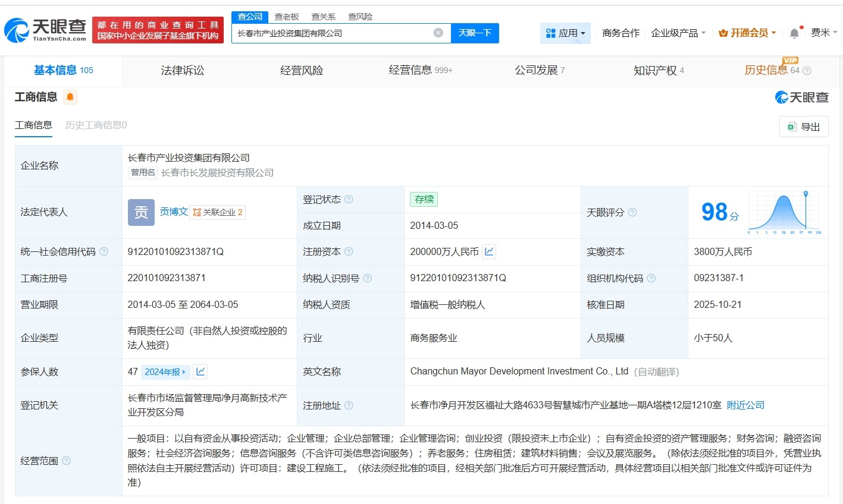Click the trend chart icon beside 注册资本
The height and width of the screenshot is (504, 843).
pos(488,251)
